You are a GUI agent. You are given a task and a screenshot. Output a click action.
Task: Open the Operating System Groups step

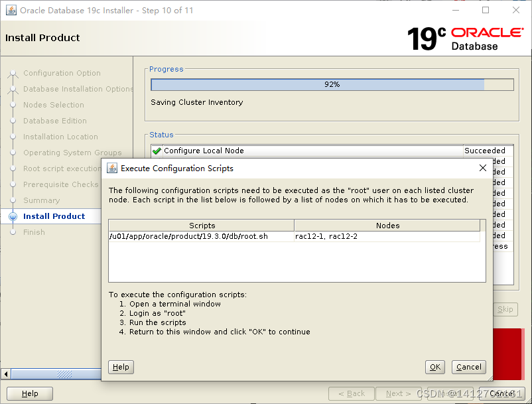(72, 153)
